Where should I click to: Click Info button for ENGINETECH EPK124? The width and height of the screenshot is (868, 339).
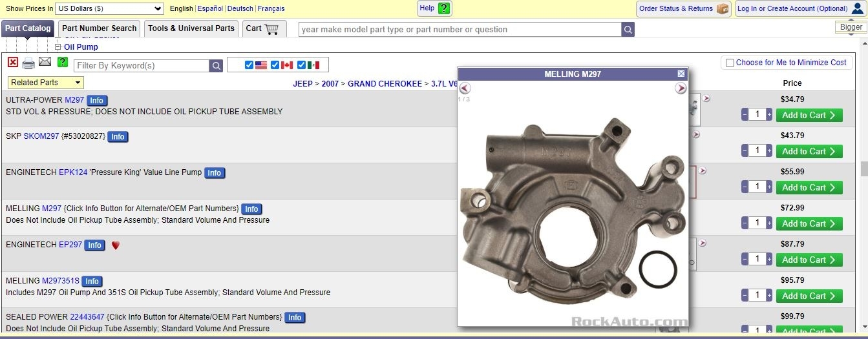click(x=215, y=173)
